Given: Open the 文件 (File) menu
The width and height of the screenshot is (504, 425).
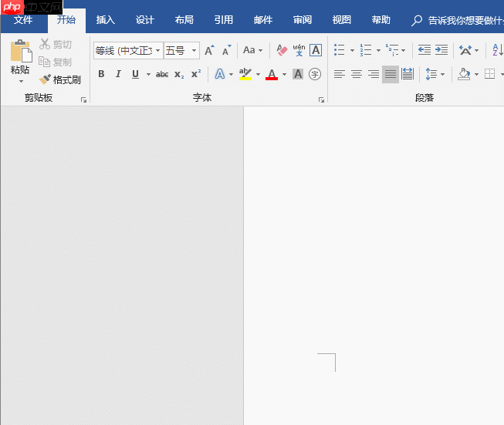Looking at the screenshot, I should pyautogui.click(x=23, y=20).
